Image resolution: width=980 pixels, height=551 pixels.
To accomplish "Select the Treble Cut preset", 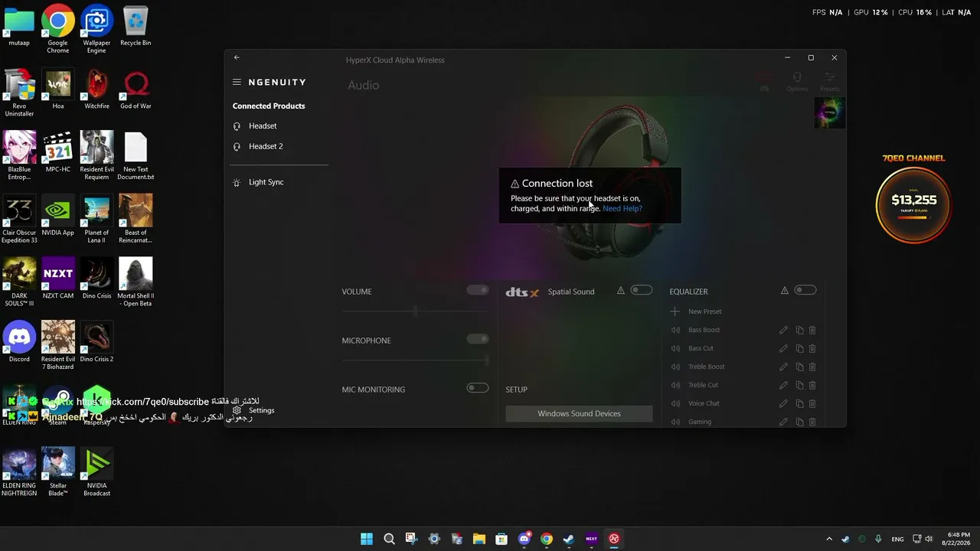I will [x=703, y=385].
